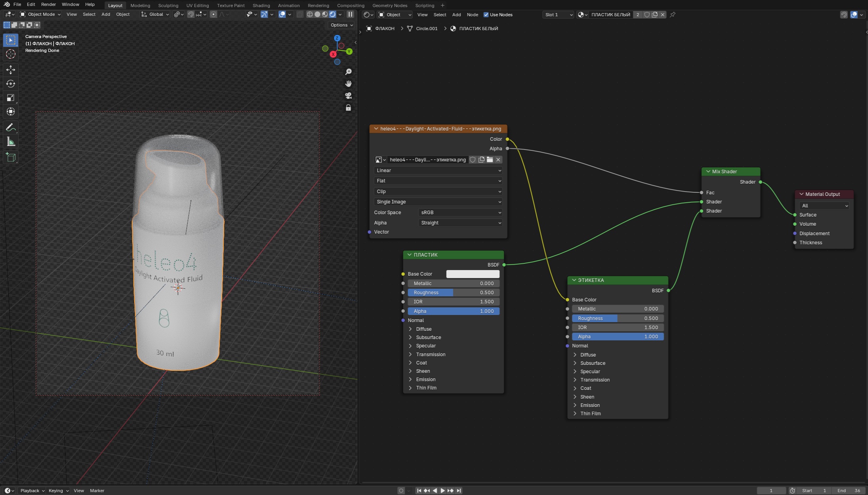Jump to timeline end frame
Image resolution: width=868 pixels, height=495 pixels.
[459, 491]
